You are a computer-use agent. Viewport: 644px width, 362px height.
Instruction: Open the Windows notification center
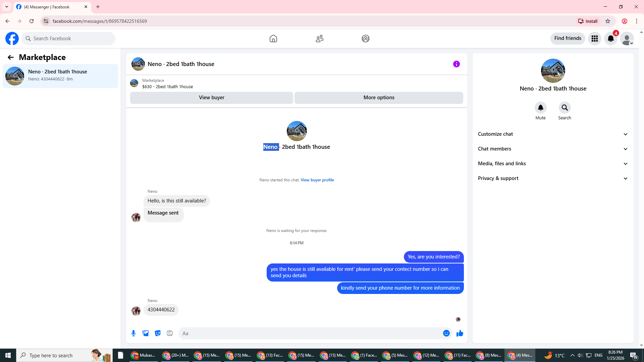pyautogui.click(x=634, y=355)
